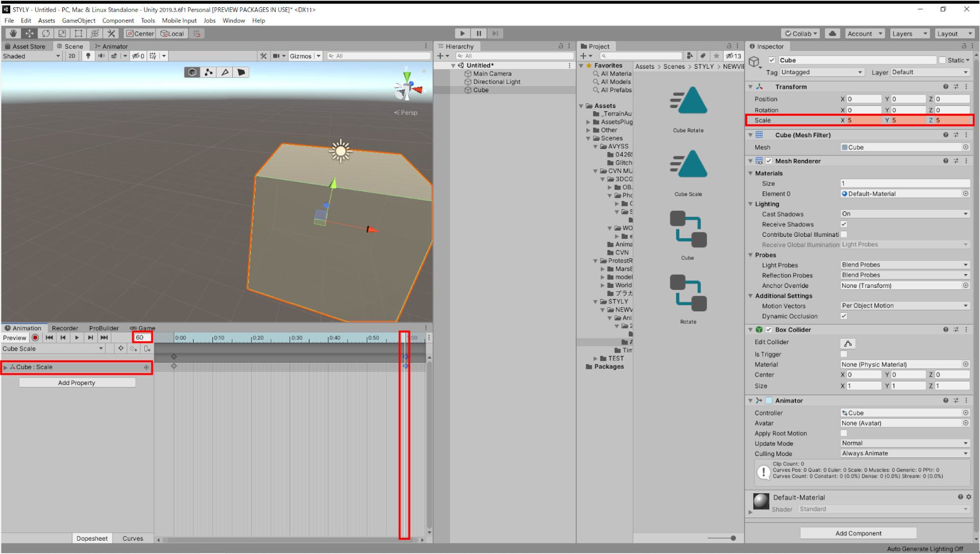Click the Curves button
The height and width of the screenshot is (554, 980).
coord(133,538)
